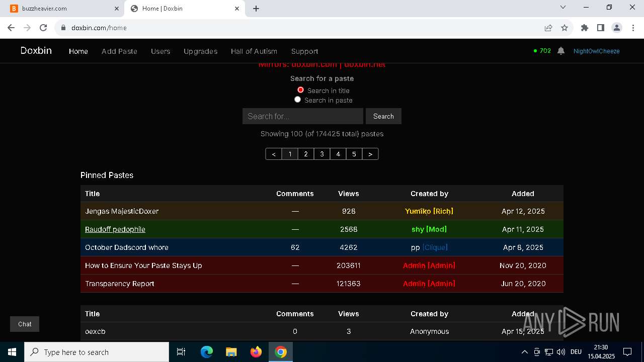This screenshot has width=644, height=362.
Task: Open the Upgrades nav item
Action: 200,51
